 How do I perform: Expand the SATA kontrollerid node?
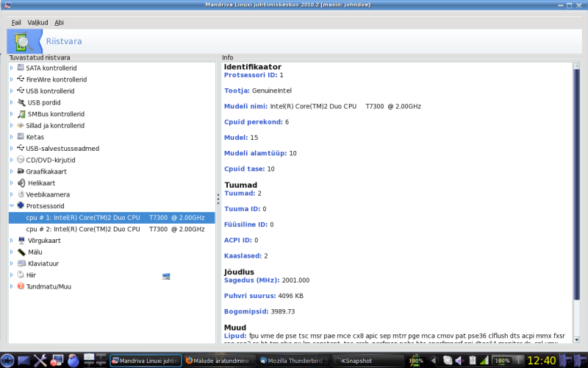12,68
